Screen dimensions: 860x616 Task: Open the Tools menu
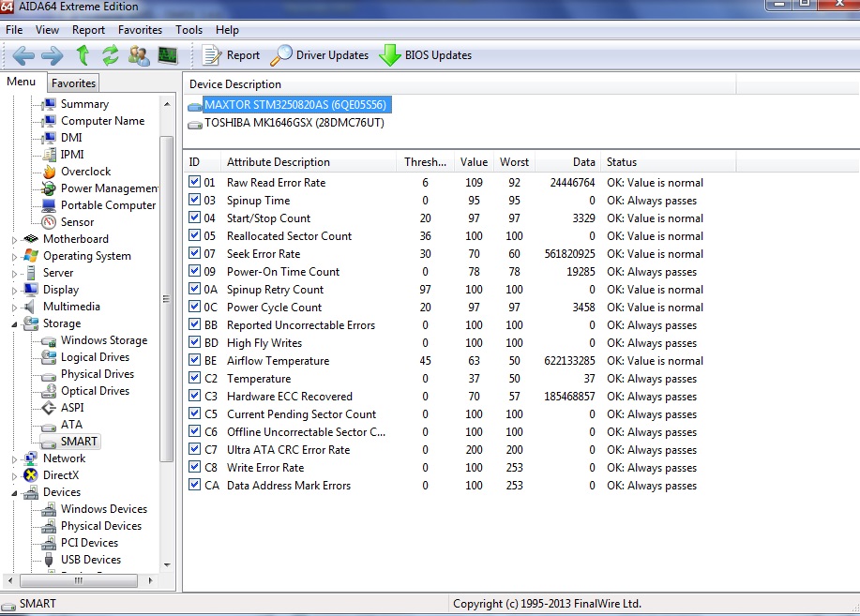tap(189, 30)
